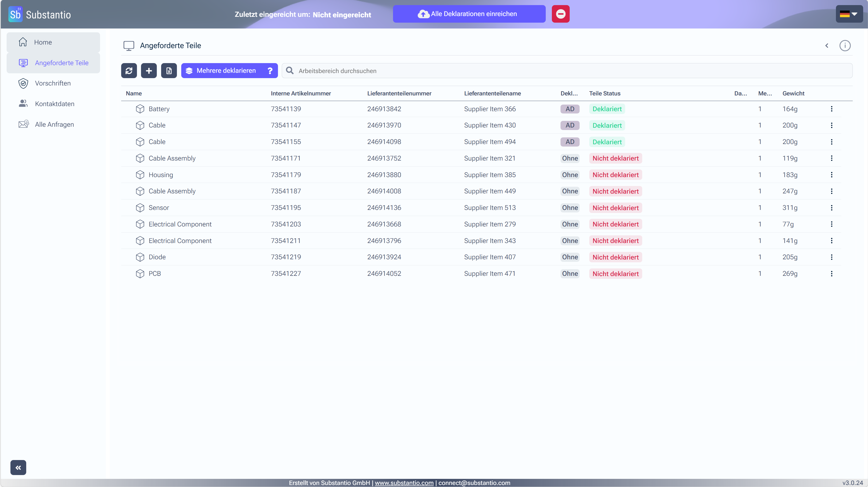
Task: Click supplier part number 246913924
Action: click(x=384, y=257)
